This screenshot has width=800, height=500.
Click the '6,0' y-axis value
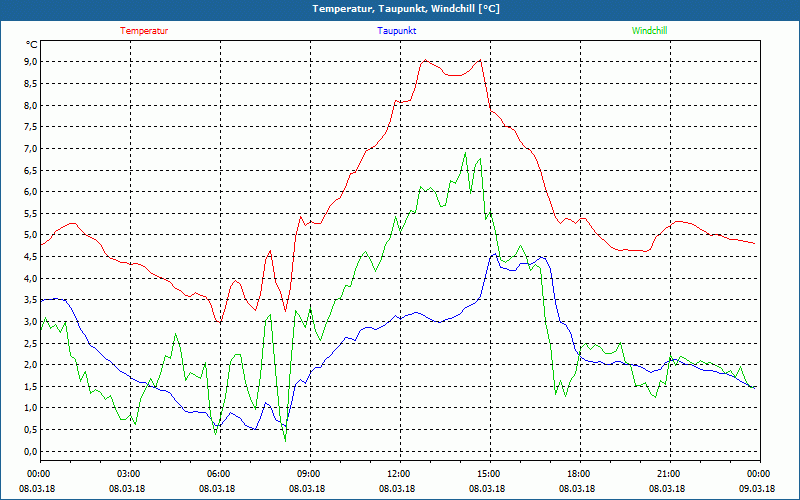(31, 192)
